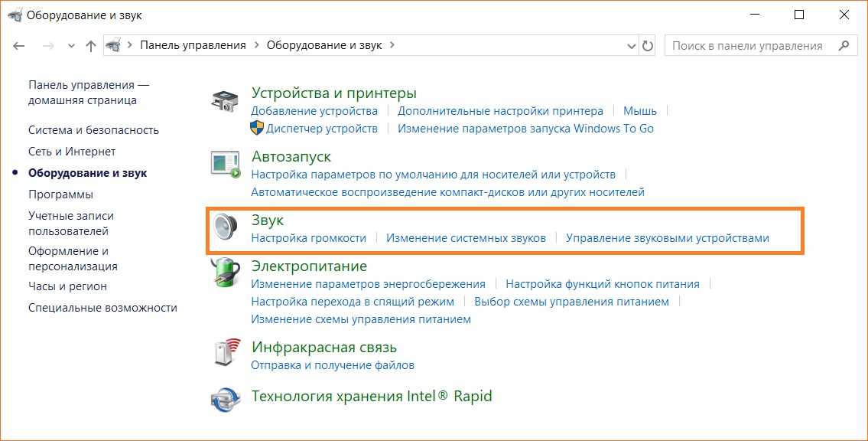Select 'Программы' in the left sidebar

60,194
